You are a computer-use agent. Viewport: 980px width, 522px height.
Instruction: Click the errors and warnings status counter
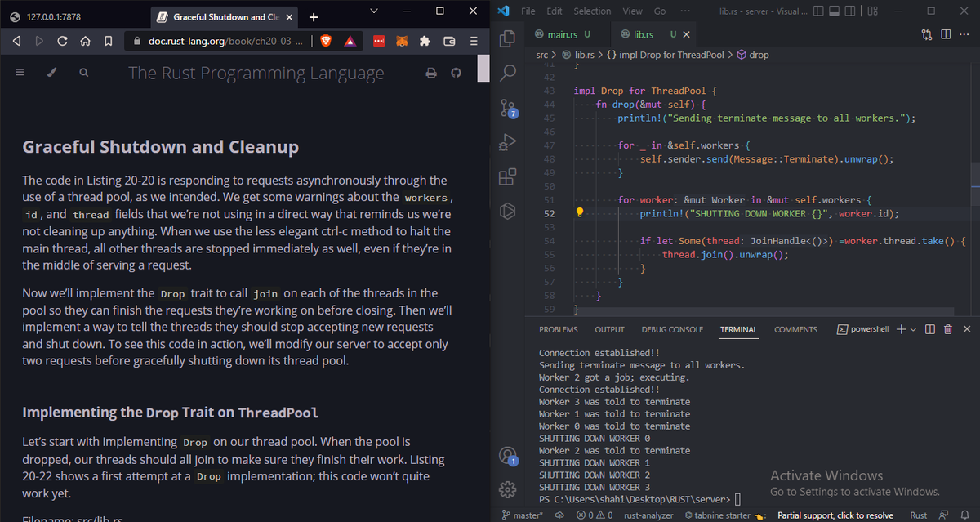click(x=595, y=515)
